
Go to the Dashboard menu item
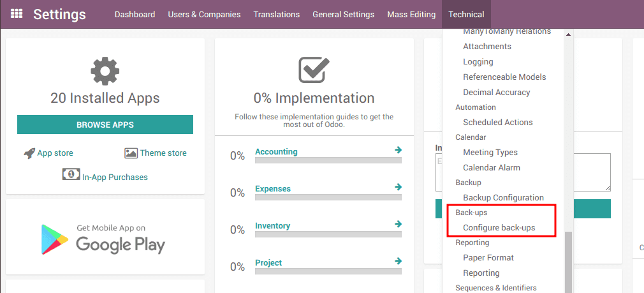coord(135,14)
